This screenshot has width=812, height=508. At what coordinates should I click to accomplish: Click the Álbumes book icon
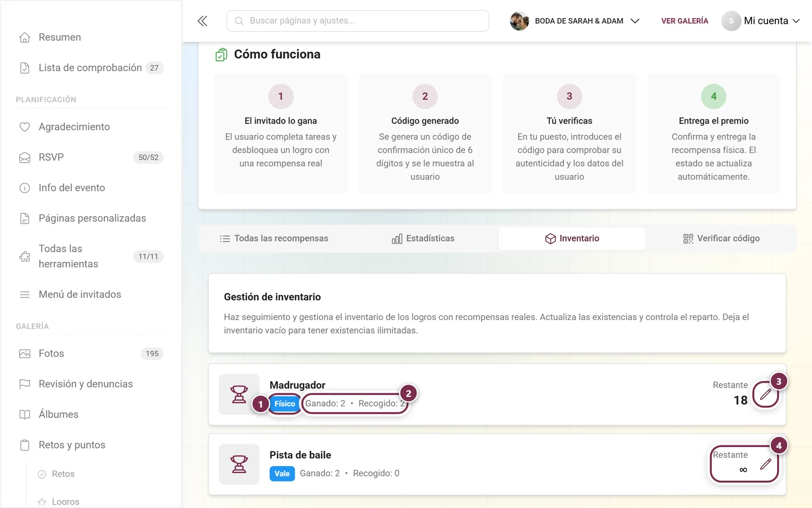25,415
